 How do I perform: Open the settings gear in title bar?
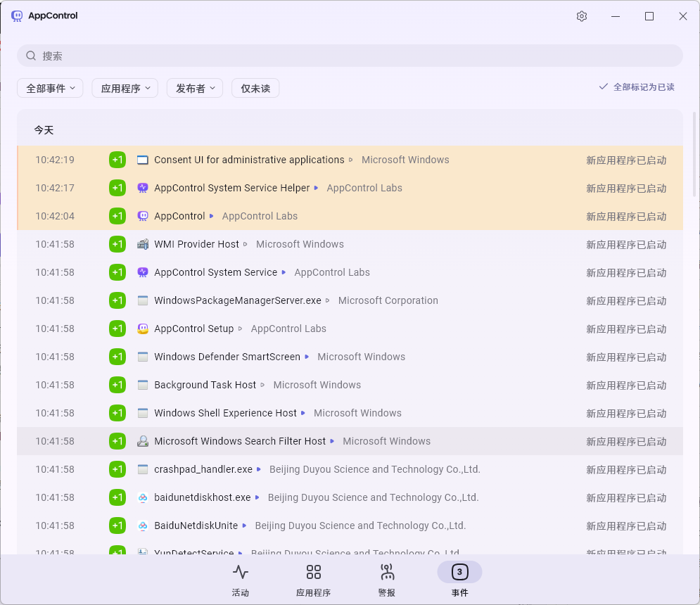pyautogui.click(x=581, y=16)
